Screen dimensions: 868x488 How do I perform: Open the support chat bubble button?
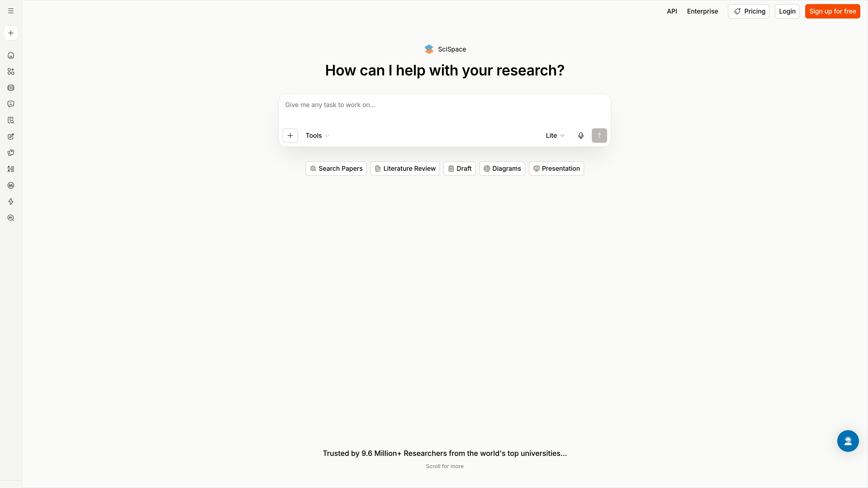coord(848,441)
